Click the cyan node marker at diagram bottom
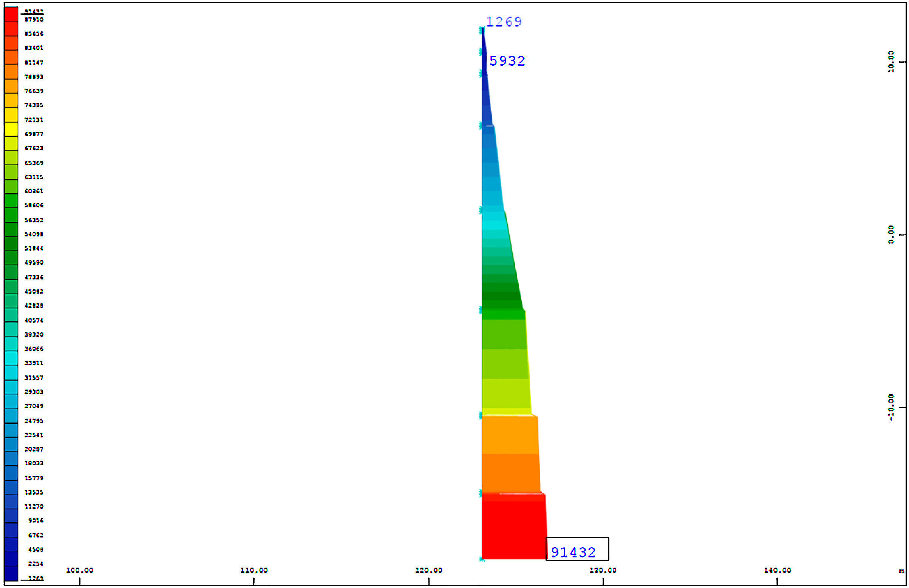The width and height of the screenshot is (909, 588). click(482, 559)
